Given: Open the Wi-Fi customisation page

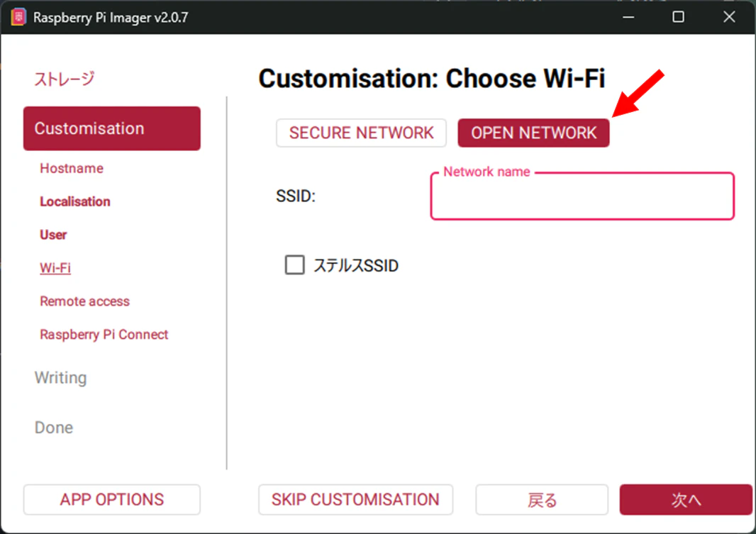Looking at the screenshot, I should (55, 268).
